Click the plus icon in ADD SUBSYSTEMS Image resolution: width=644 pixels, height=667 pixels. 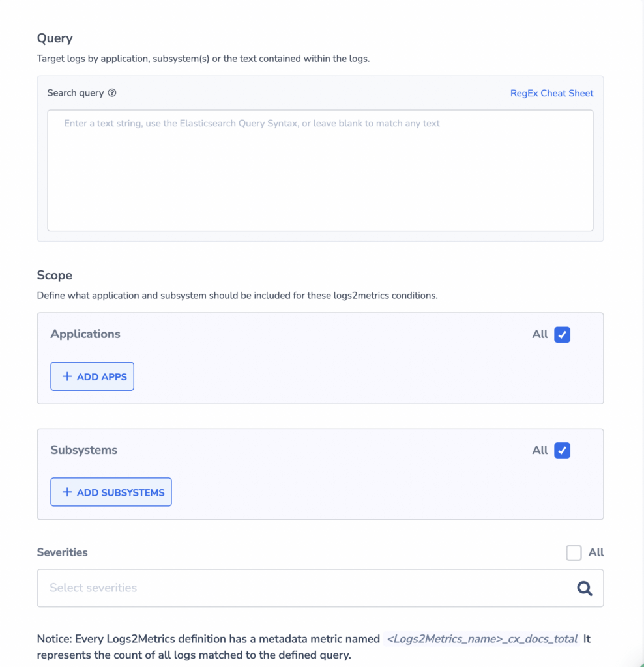coord(67,492)
